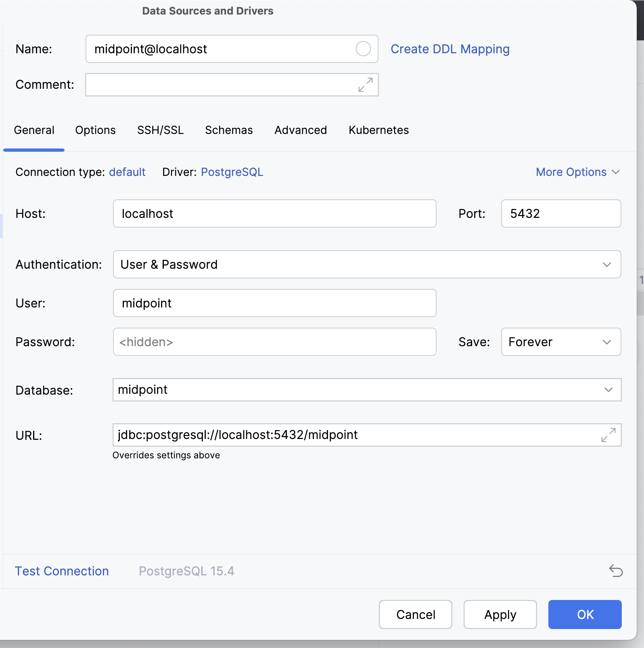This screenshot has width=644, height=648.
Task: Open the PostgreSQL driver link
Action: [x=232, y=172]
